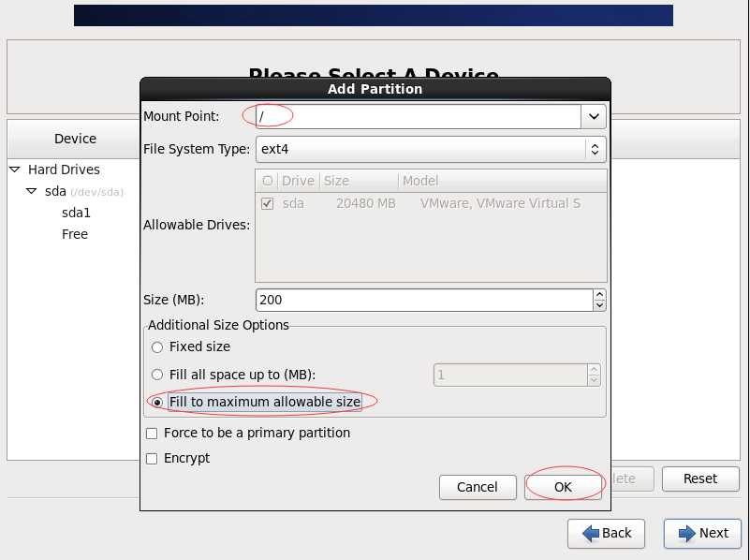Select the Fixed size radio button
Screen dimensions: 750x560
[x=157, y=347]
